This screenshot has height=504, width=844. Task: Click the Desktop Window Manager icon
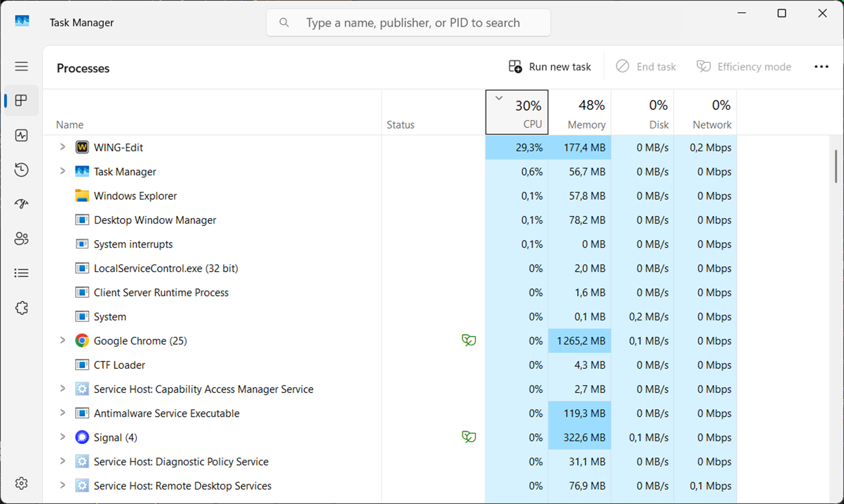(x=82, y=220)
